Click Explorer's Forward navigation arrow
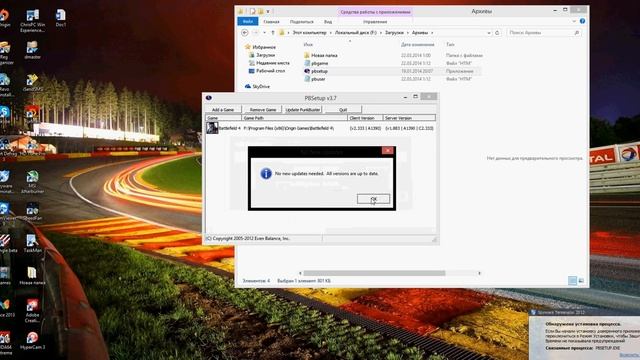This screenshot has height=360, width=640. tap(256, 33)
